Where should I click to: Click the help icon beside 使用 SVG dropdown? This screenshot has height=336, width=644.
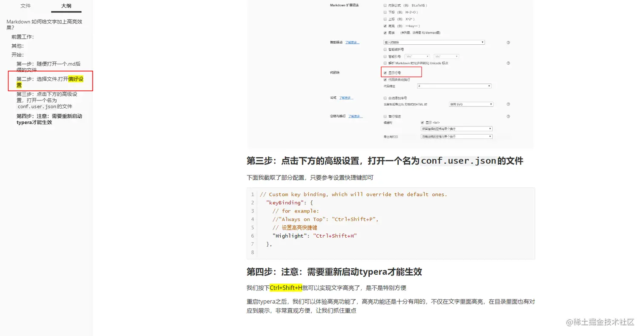pyautogui.click(x=508, y=104)
